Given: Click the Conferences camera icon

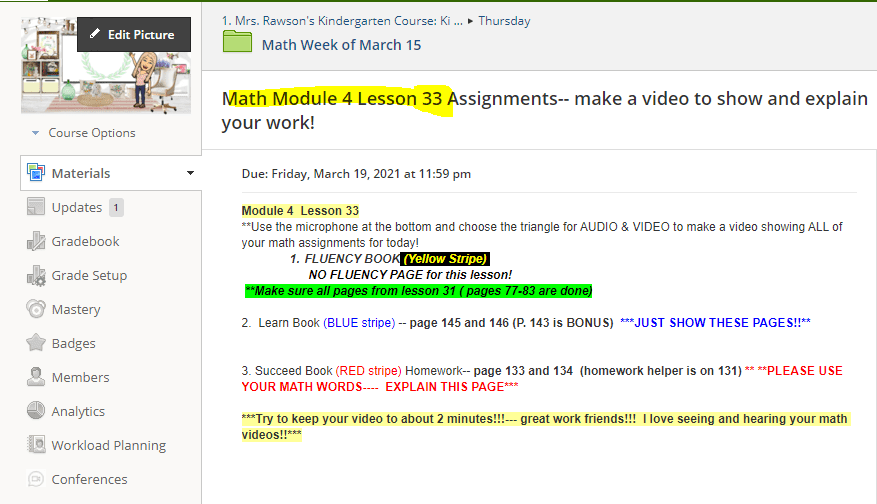Looking at the screenshot, I should point(36,479).
